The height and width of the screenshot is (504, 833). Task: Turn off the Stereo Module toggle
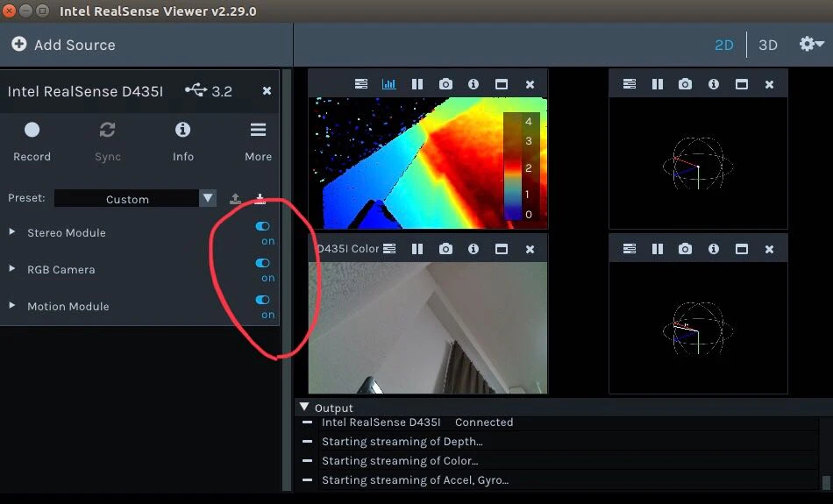click(x=263, y=226)
